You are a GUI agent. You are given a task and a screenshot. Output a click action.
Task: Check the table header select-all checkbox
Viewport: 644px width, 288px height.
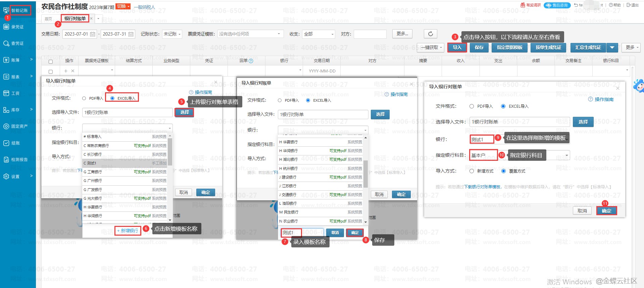[x=51, y=61]
